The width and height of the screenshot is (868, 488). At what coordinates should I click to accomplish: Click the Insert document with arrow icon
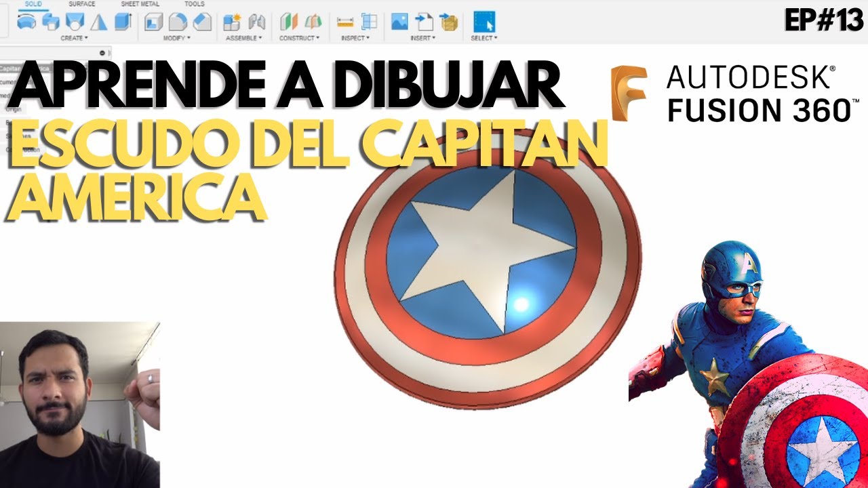coord(424,22)
